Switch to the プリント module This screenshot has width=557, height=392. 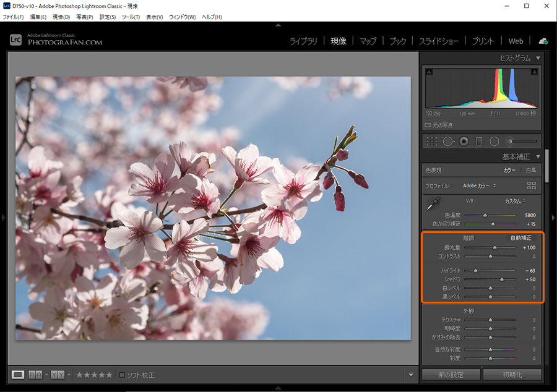483,41
